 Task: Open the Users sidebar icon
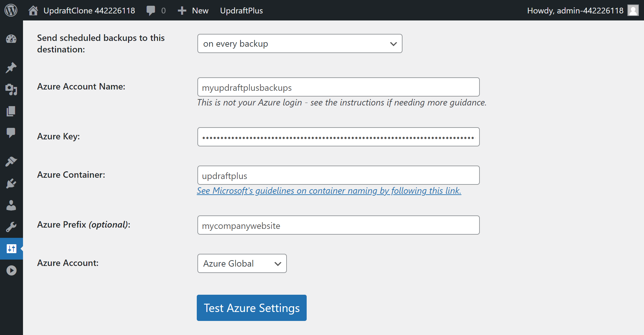pyautogui.click(x=11, y=205)
